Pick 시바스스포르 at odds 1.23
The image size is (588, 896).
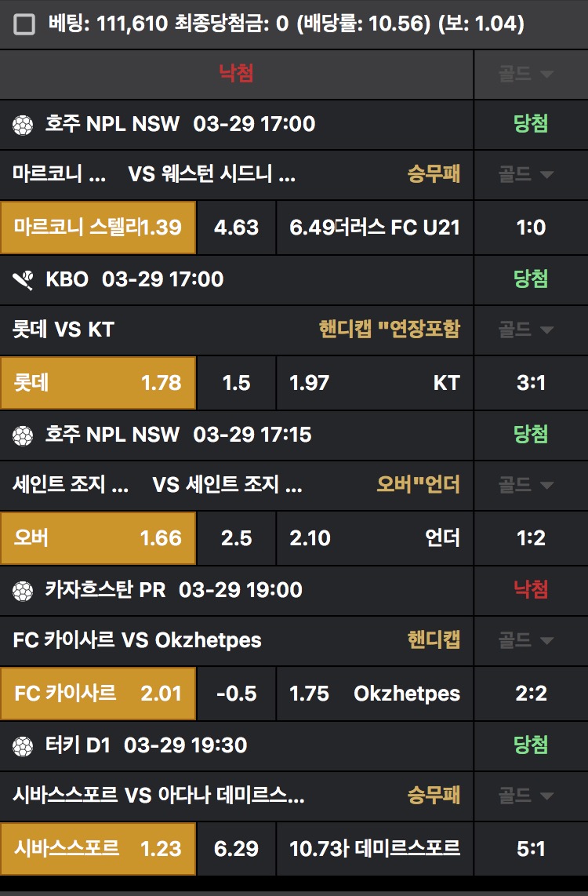pyautogui.click(x=98, y=849)
